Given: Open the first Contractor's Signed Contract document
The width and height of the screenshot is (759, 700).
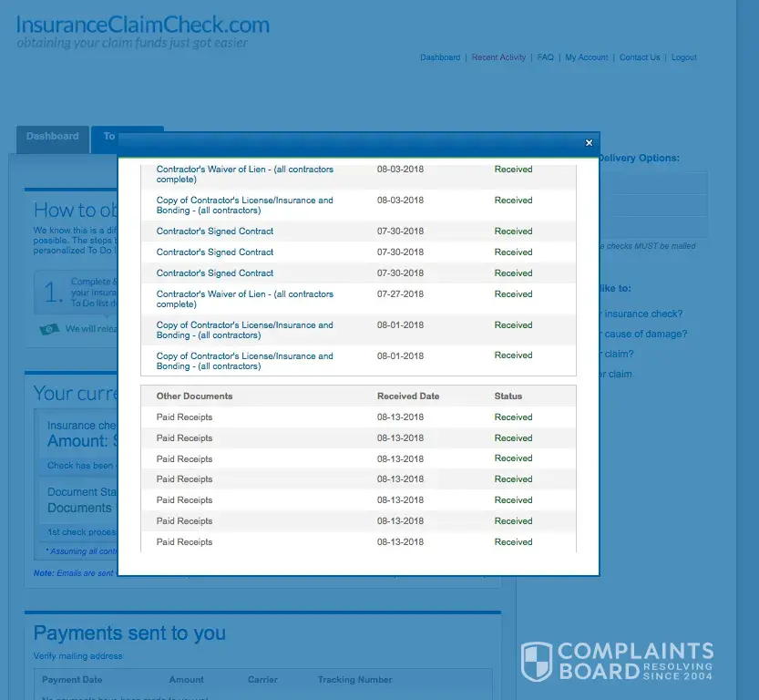Looking at the screenshot, I should pos(215,232).
